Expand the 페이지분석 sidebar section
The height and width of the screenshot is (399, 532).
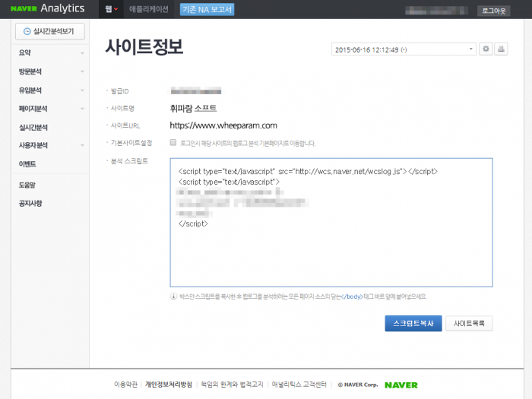pos(51,109)
